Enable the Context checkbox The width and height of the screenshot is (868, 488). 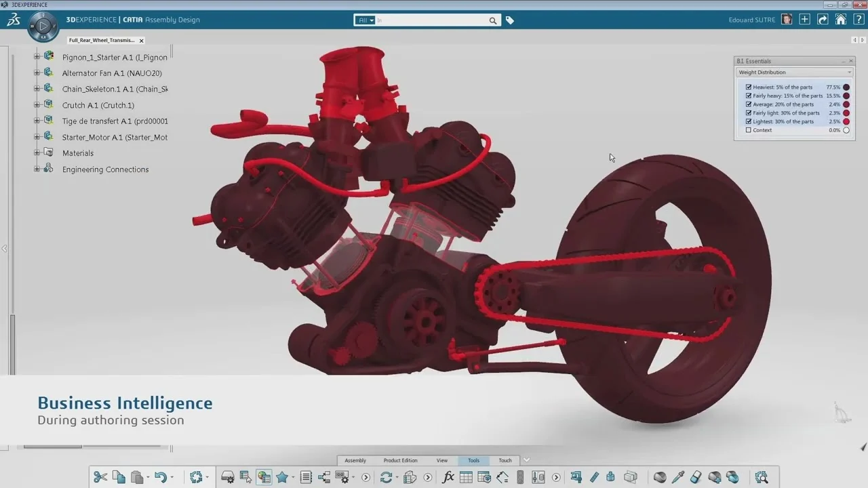point(749,130)
